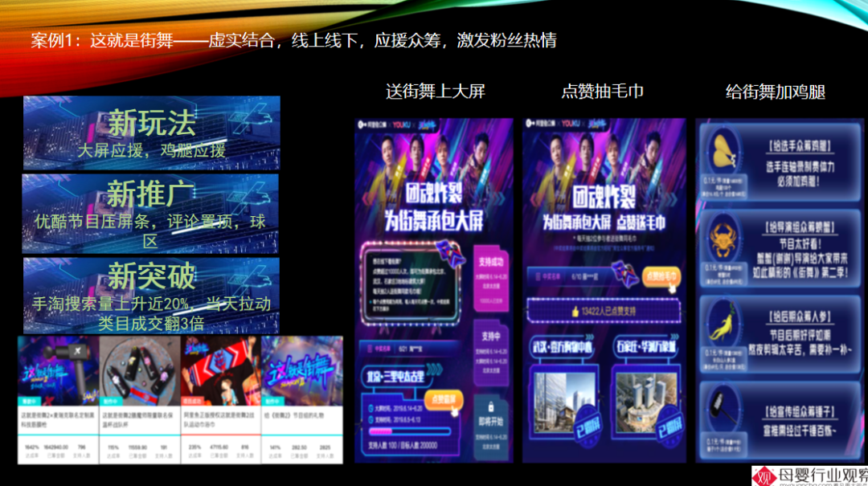This screenshot has width=868, height=486.
Task: Select the crab icon in 给导演组众筹螃蟹 card
Action: click(723, 239)
